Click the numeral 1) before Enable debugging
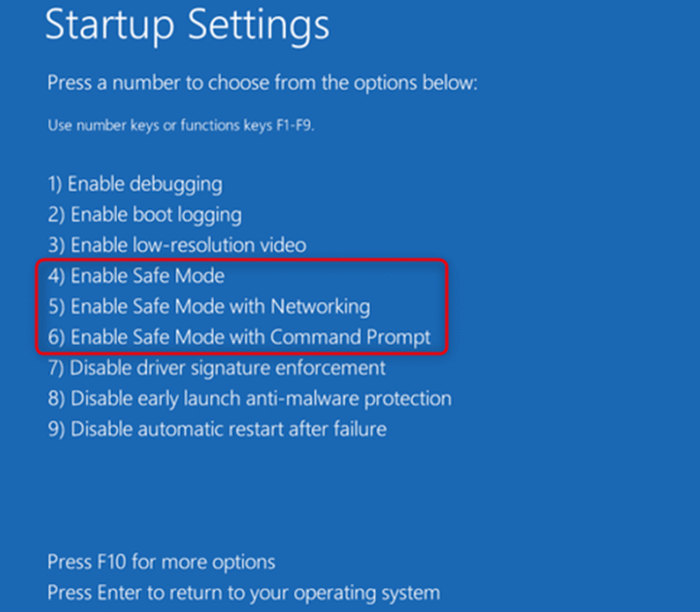This screenshot has width=700, height=612. pyautogui.click(x=54, y=185)
